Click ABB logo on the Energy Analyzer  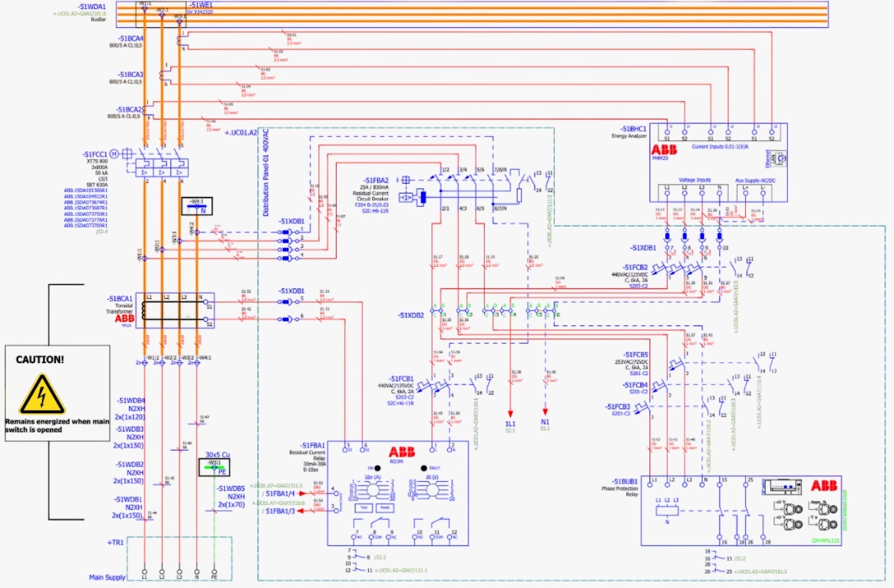pos(665,150)
